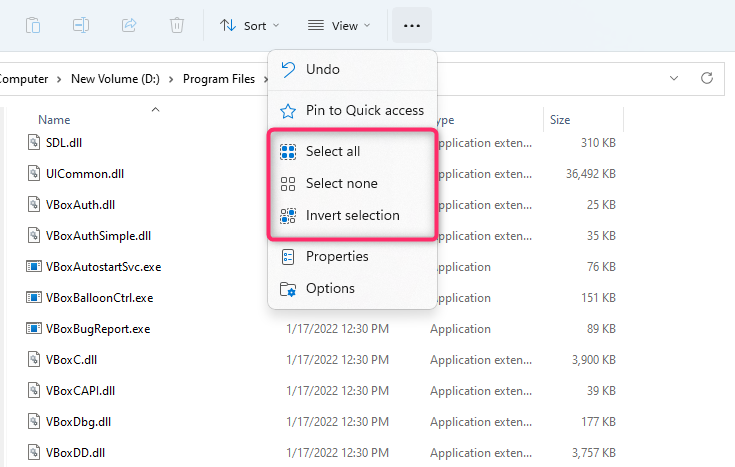This screenshot has width=735, height=467.
Task: Click the VBoxBugReport.exe file icon
Action: click(35, 328)
